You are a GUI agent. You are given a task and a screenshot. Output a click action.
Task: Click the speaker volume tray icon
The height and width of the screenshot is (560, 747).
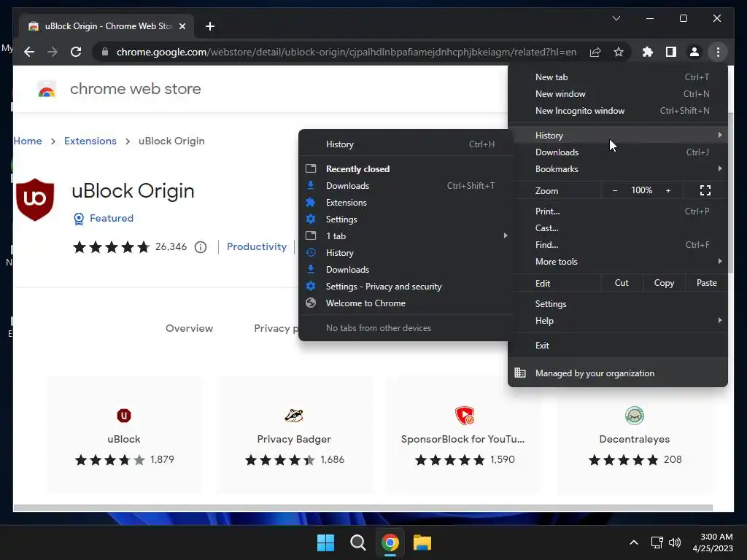click(675, 542)
